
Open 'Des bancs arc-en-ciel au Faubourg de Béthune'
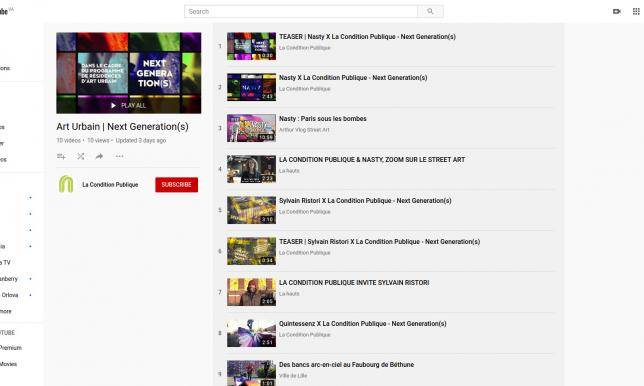(x=347, y=365)
